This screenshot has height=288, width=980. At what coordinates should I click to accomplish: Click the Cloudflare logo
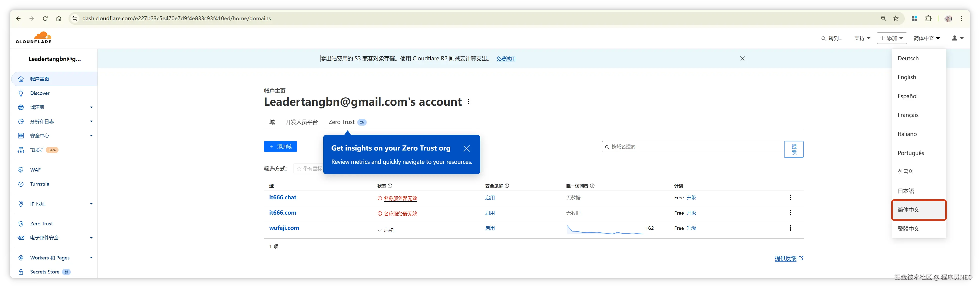pos(34,38)
